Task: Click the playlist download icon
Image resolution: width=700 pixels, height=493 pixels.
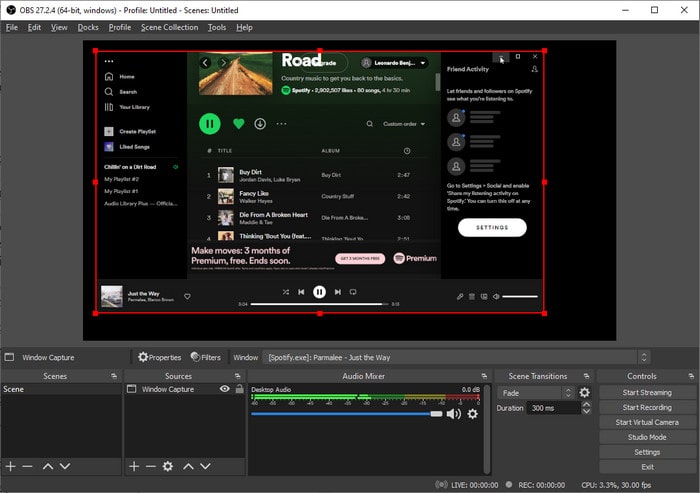Action: point(260,124)
